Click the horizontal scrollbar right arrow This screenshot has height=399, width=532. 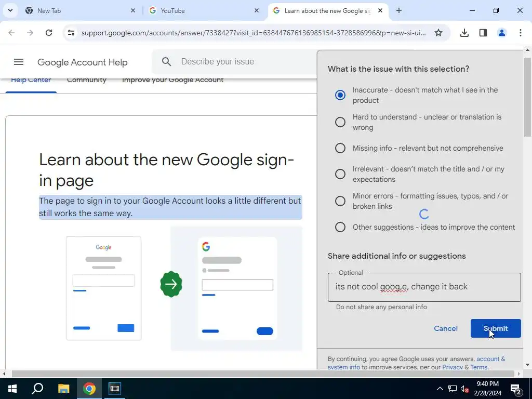pyautogui.click(x=519, y=374)
